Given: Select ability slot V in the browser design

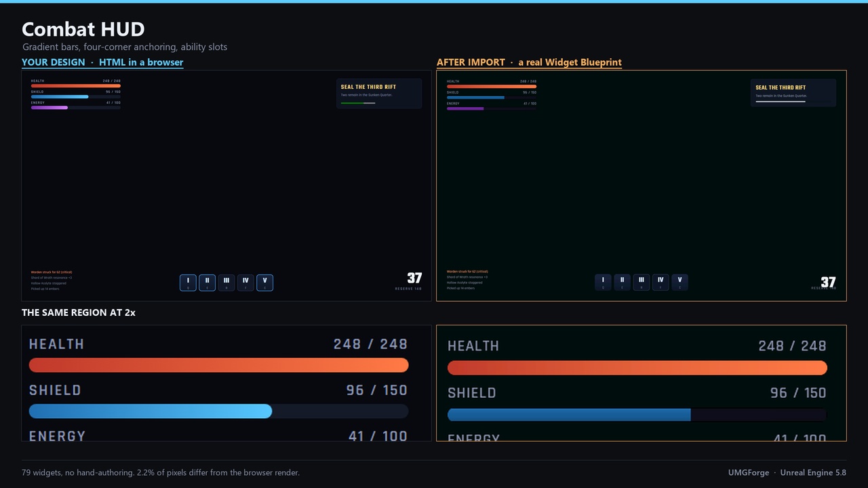Looking at the screenshot, I should pyautogui.click(x=264, y=283).
